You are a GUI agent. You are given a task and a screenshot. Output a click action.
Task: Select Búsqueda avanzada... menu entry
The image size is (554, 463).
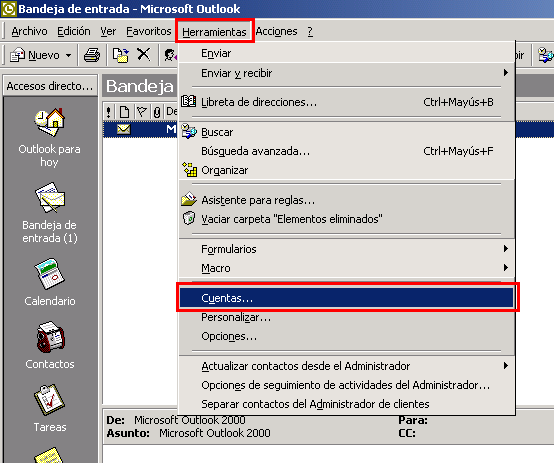coord(346,151)
